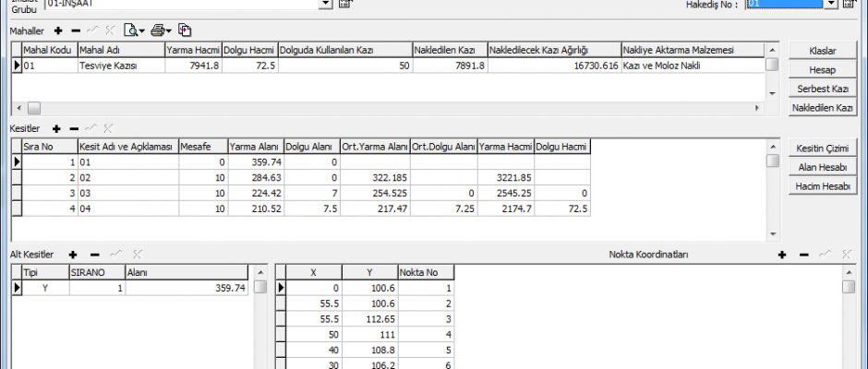Open Kesitin Çizimi
This screenshot has width=868, height=369.
point(822,149)
